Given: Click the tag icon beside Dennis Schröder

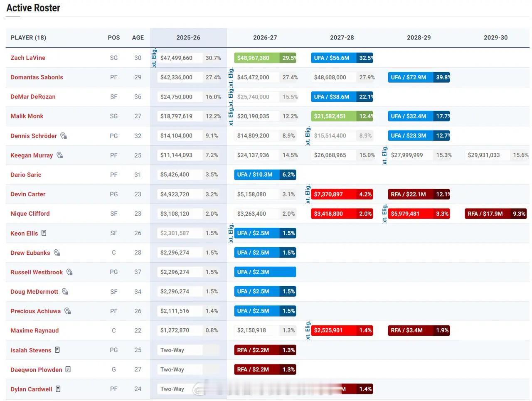Looking at the screenshot, I should [64, 135].
